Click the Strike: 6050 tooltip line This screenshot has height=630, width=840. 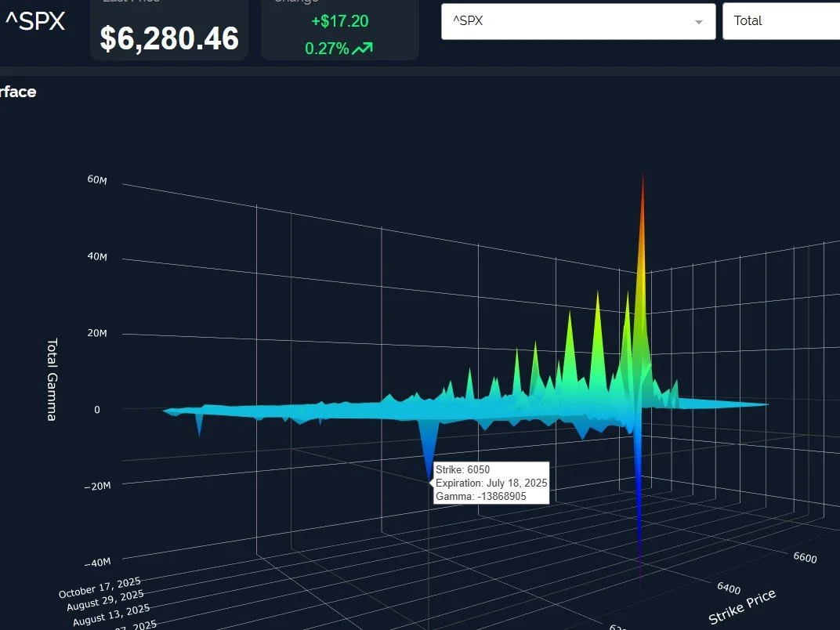click(462, 470)
